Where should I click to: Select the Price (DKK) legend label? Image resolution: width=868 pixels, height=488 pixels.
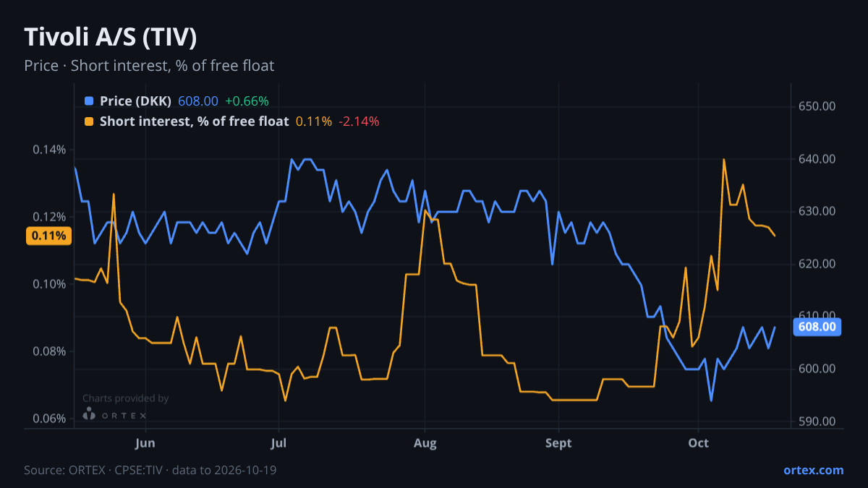tap(136, 101)
